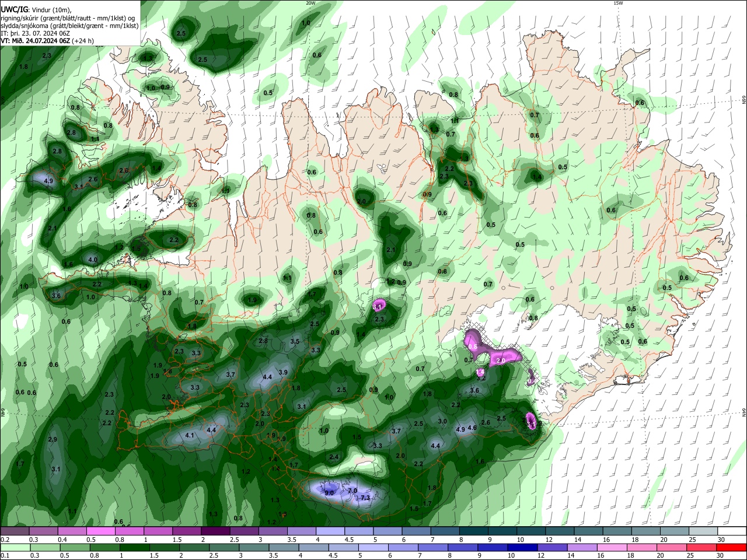Click the 3.2 precipitation value on the map

pos(481,379)
